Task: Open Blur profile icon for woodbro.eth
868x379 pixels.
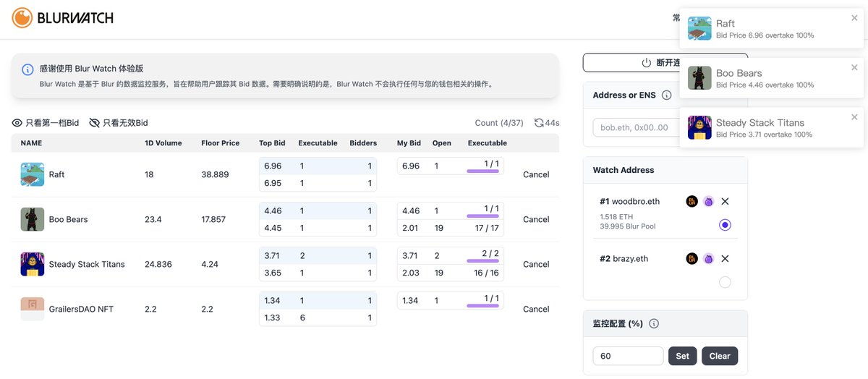Action: (x=692, y=202)
